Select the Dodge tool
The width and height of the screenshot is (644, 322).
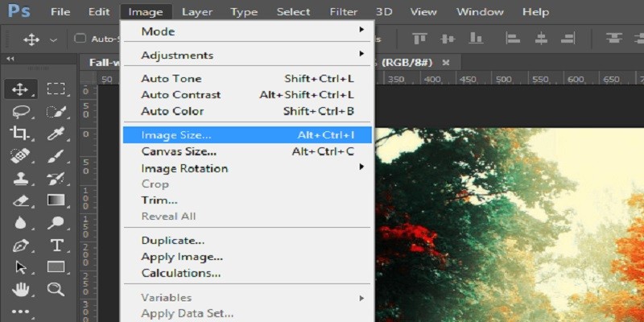point(56,223)
